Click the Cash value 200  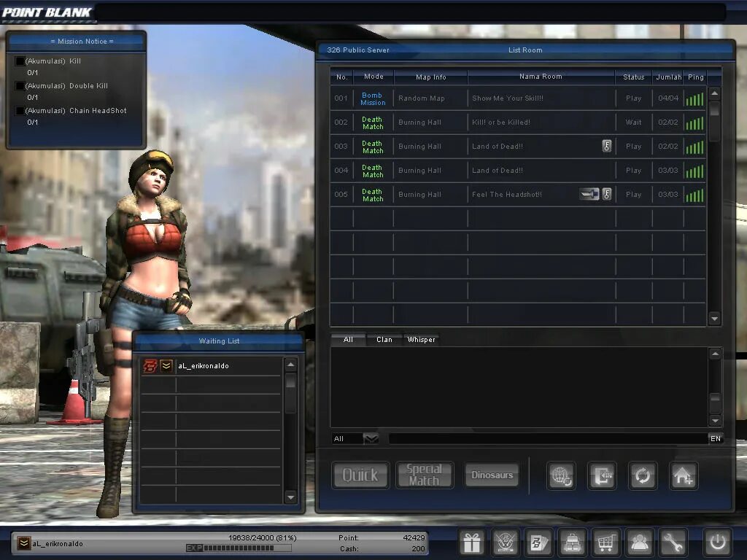pos(418,548)
